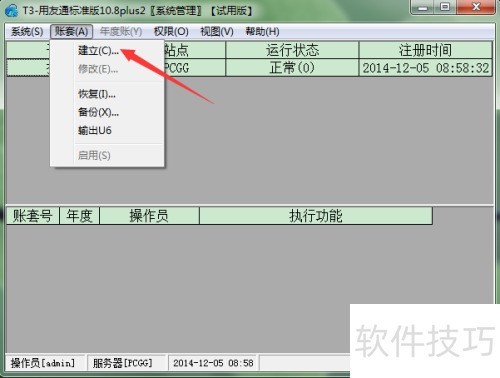
Task: Select the 2014-12-05 08:58:32 registration cell
Action: 426,68
